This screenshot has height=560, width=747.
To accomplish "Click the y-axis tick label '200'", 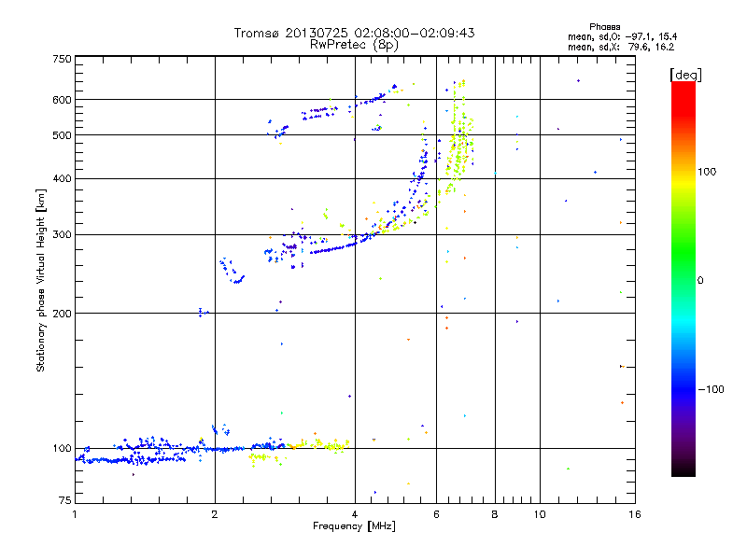I will click(63, 314).
